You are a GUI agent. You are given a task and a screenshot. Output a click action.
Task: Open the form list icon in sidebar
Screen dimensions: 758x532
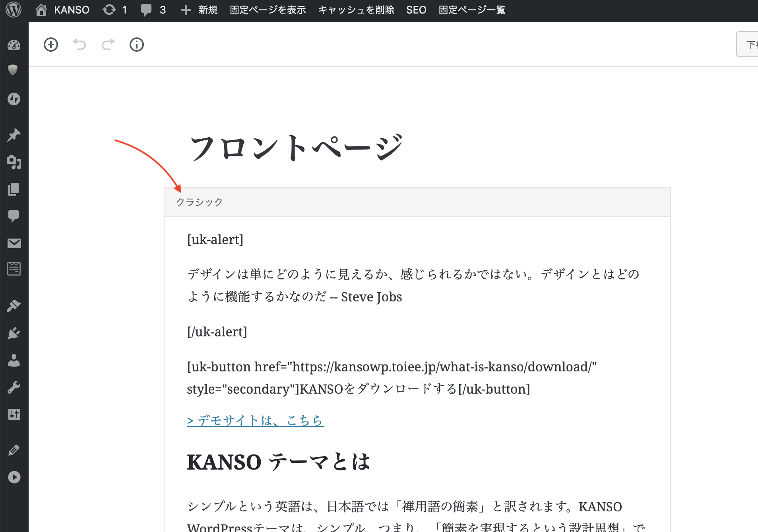tap(14, 269)
